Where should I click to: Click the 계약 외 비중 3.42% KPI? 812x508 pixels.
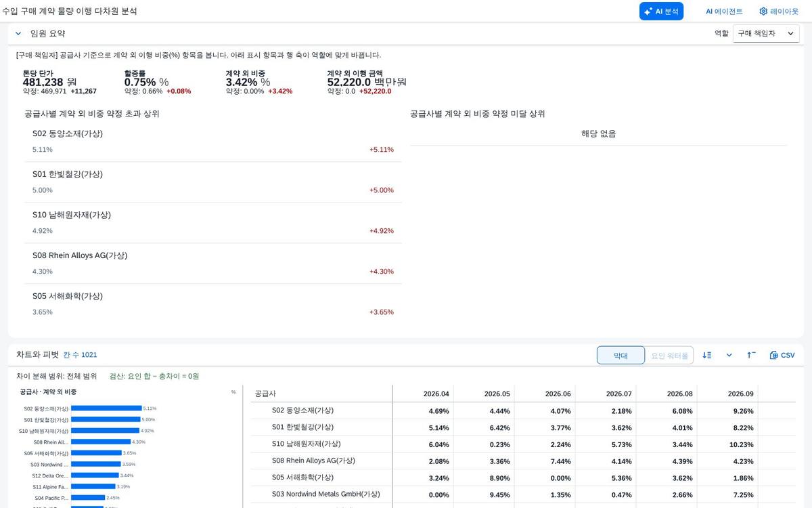point(259,82)
